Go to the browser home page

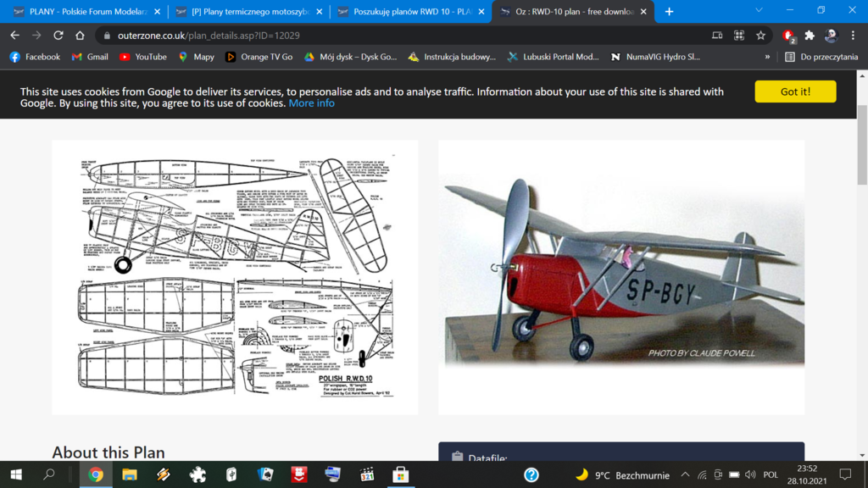pyautogui.click(x=80, y=36)
